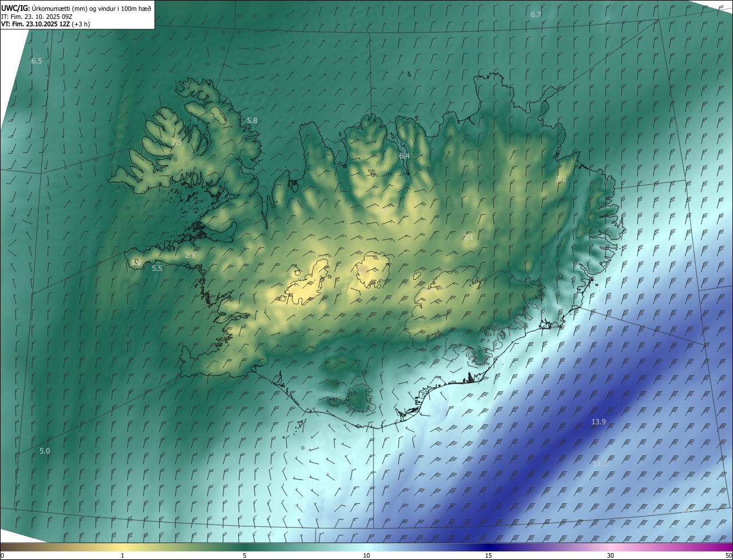Click the color scale tick labeled 10

[x=366, y=555]
